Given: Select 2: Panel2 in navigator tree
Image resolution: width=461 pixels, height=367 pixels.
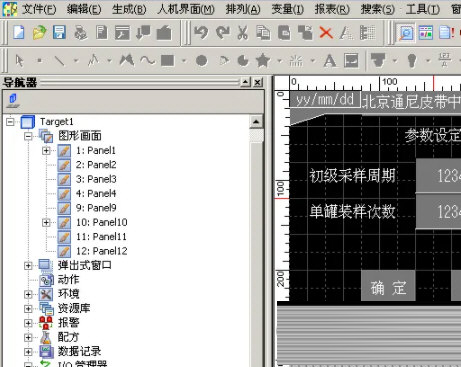Looking at the screenshot, I should pos(96,165).
